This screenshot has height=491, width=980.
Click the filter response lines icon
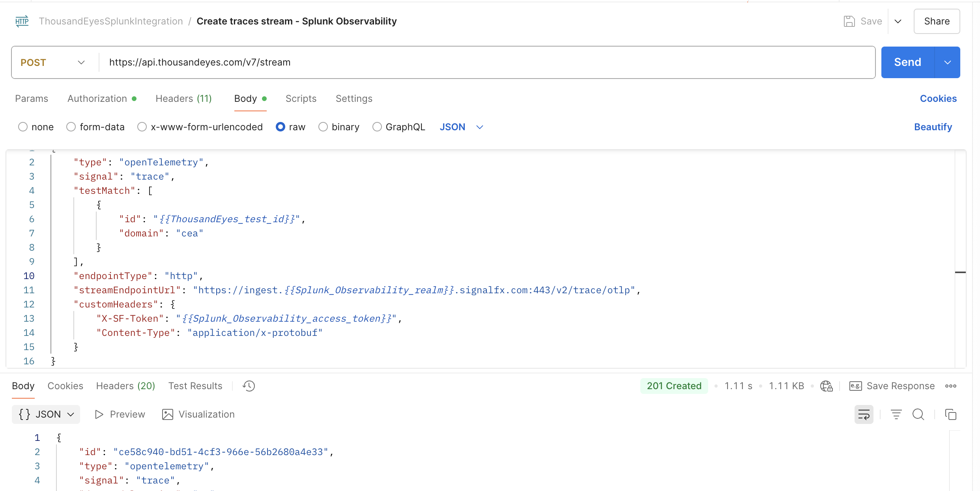896,414
